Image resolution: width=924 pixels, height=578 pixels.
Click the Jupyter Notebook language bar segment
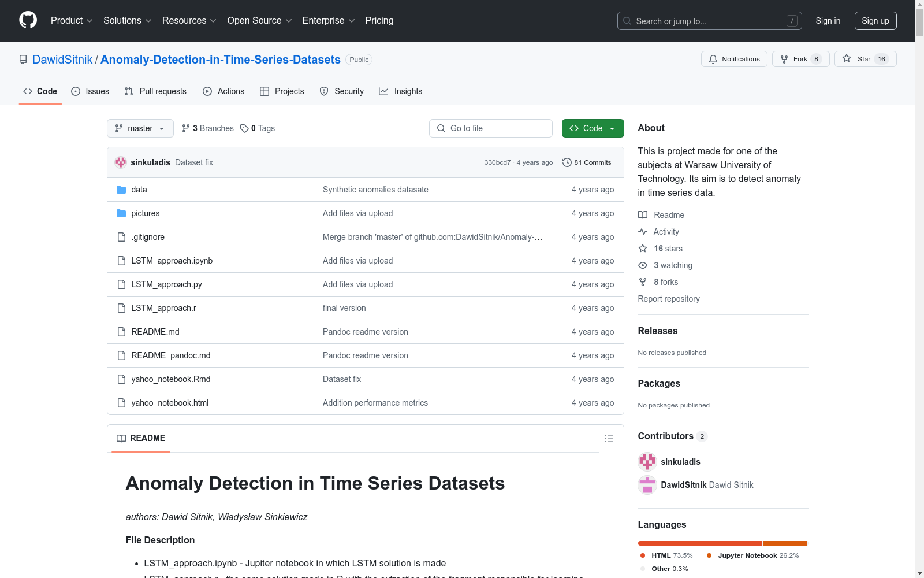785,543
